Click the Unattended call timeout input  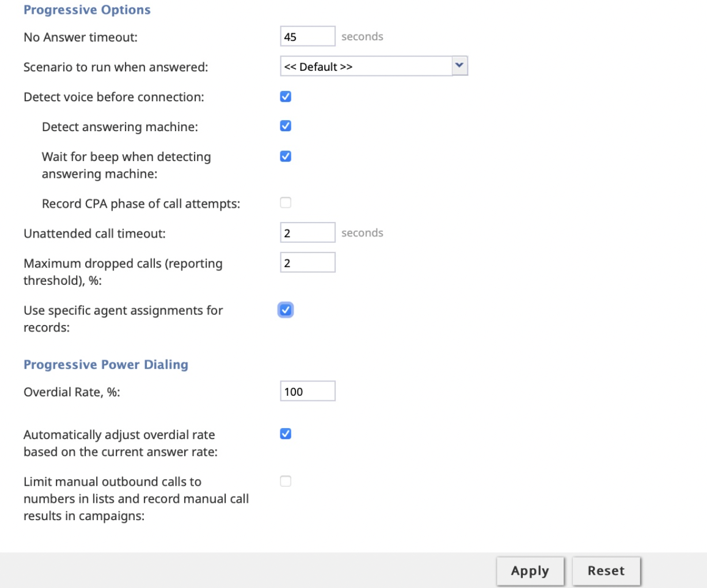tap(307, 232)
